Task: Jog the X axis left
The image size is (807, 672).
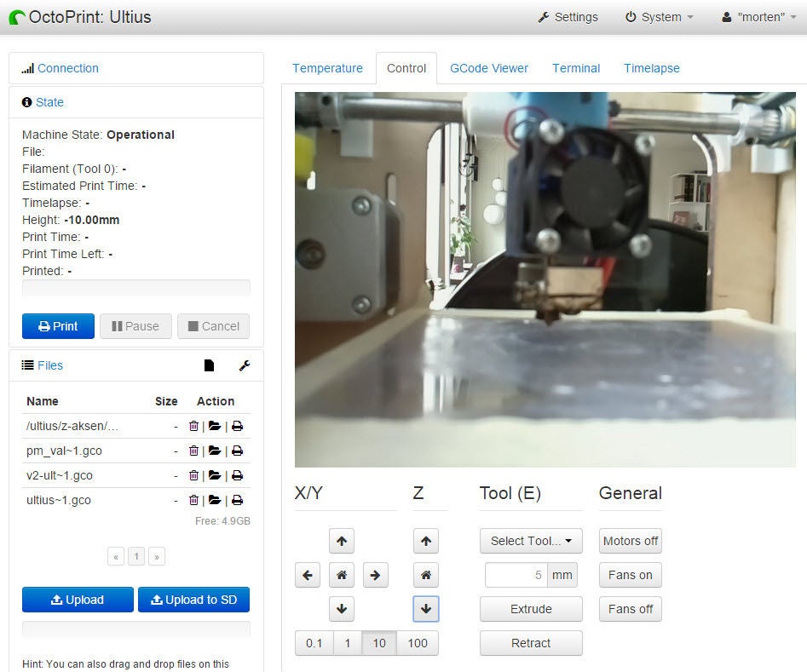Action: coord(308,575)
